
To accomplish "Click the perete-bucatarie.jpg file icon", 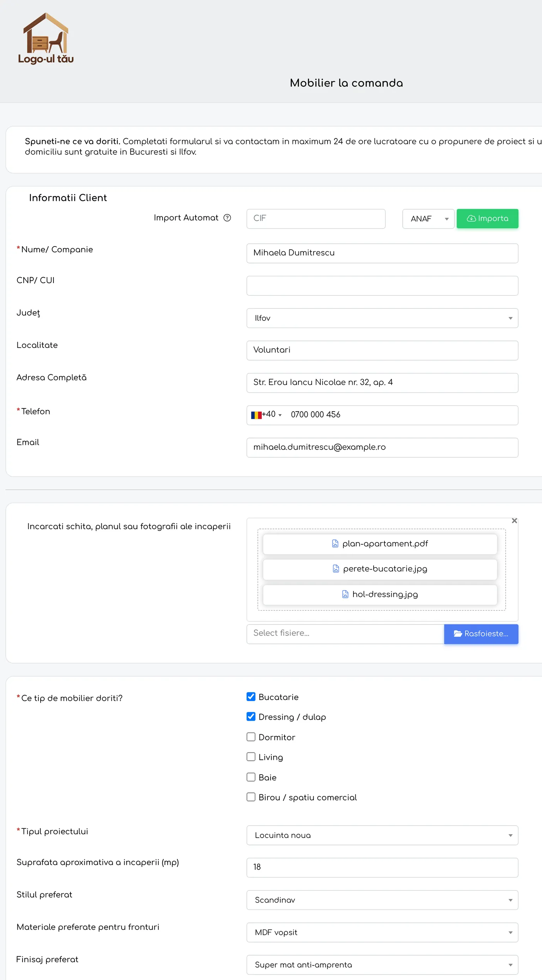I will pos(336,569).
